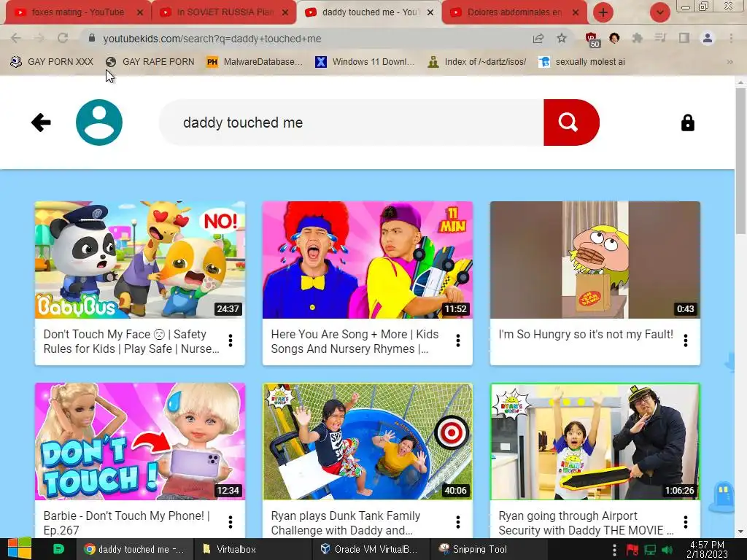Open options menu for Here You Are Song video

(x=458, y=341)
